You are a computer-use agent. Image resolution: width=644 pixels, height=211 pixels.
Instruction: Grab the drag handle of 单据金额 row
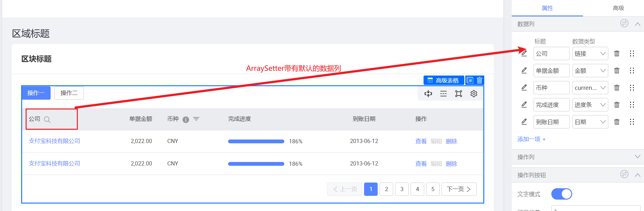(632, 71)
